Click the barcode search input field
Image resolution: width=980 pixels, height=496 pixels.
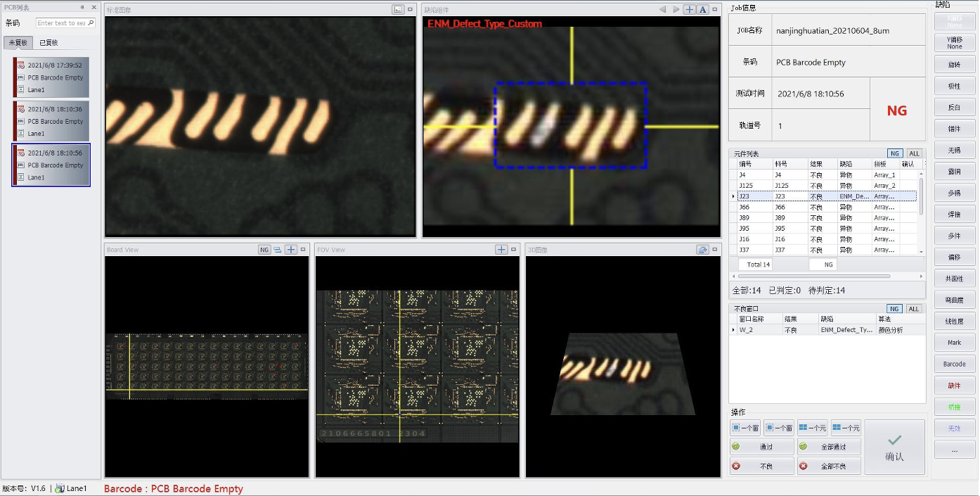coord(65,23)
